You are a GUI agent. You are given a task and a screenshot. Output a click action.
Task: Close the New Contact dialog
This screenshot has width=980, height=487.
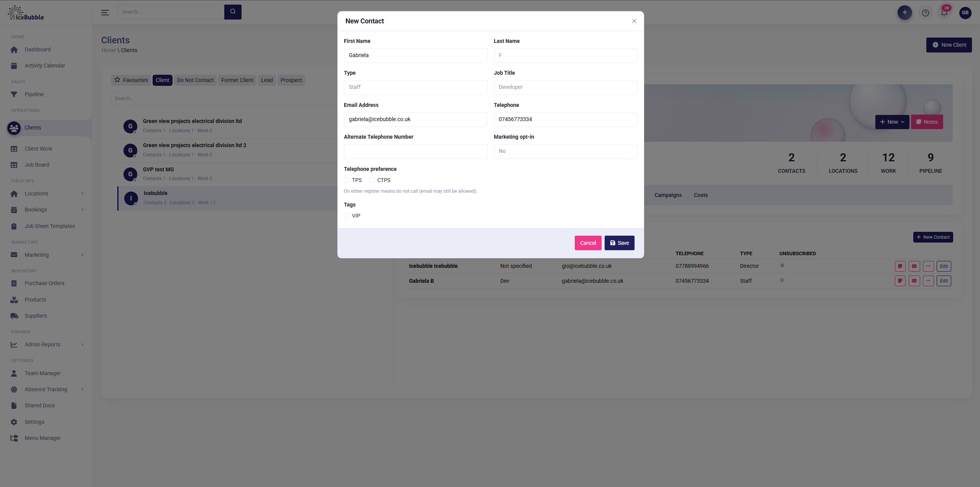coord(634,21)
